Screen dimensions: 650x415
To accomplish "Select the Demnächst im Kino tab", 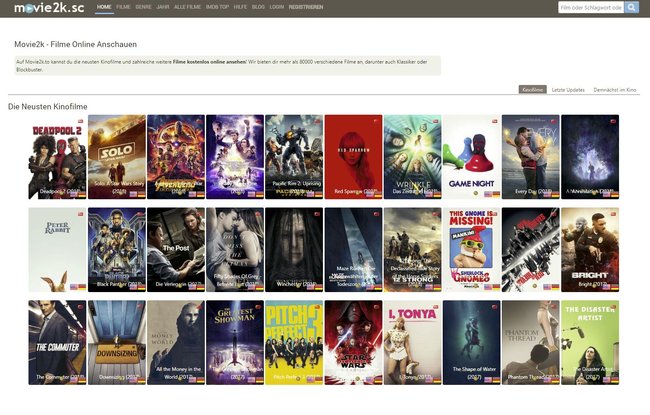I will point(615,90).
